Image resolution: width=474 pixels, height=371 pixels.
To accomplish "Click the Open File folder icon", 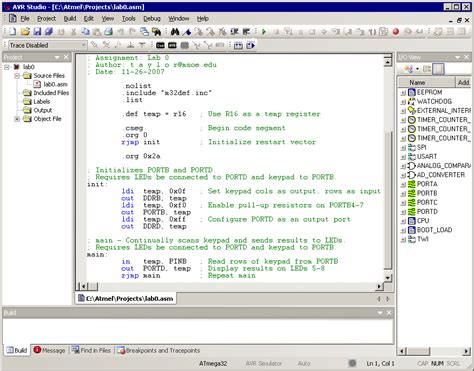I will 25,32.
